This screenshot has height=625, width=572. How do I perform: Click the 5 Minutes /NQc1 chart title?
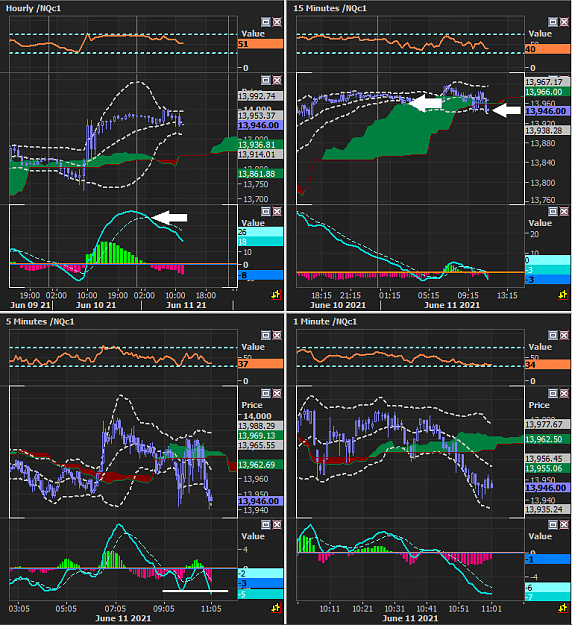[40, 321]
